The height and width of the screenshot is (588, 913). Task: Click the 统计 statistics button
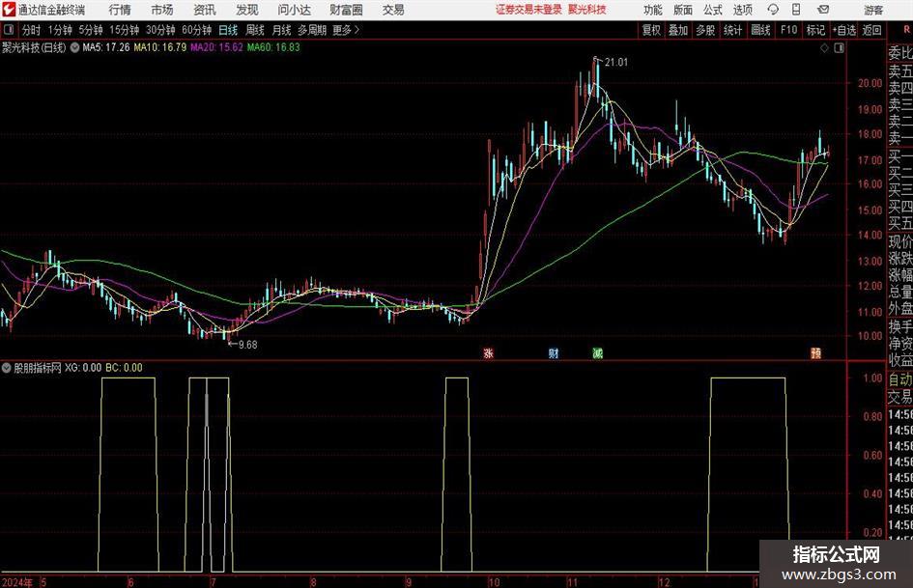pyautogui.click(x=732, y=30)
